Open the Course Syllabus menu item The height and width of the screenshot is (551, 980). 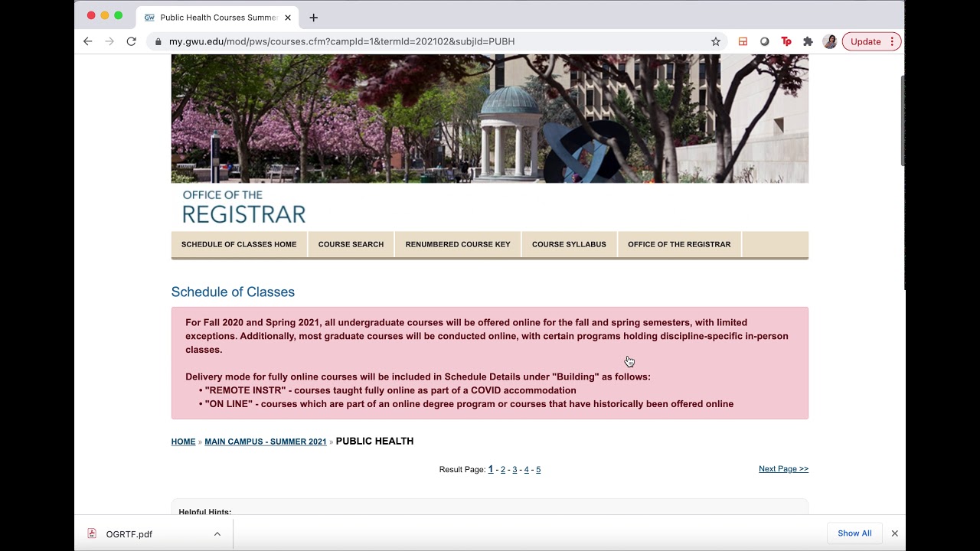click(569, 244)
